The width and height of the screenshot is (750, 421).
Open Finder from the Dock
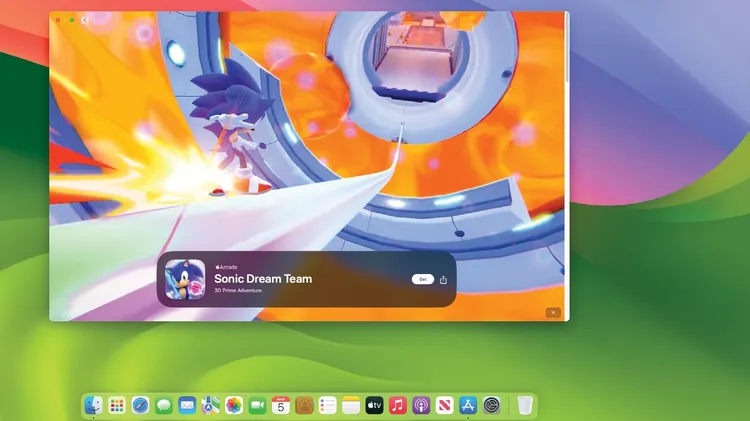(x=93, y=406)
